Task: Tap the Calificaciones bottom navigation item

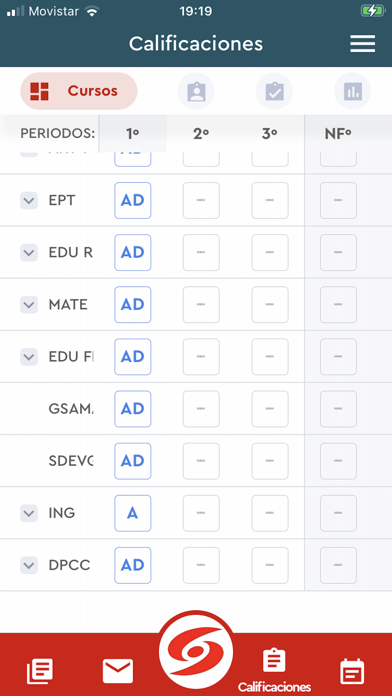Action: click(274, 670)
